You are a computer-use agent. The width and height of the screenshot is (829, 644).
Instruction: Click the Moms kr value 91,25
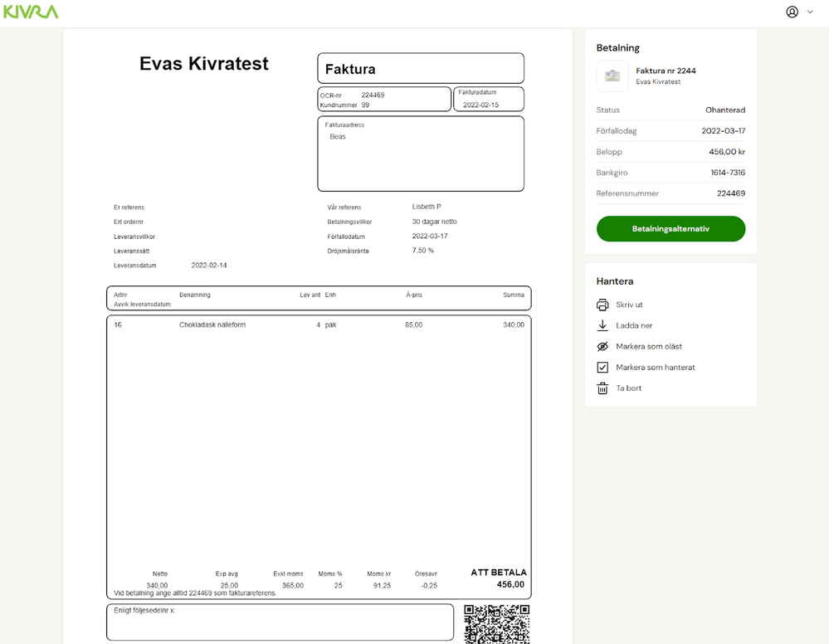click(x=382, y=585)
